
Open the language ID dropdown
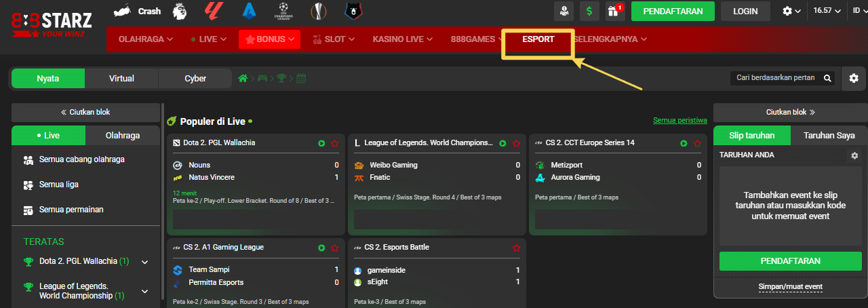pyautogui.click(x=852, y=11)
